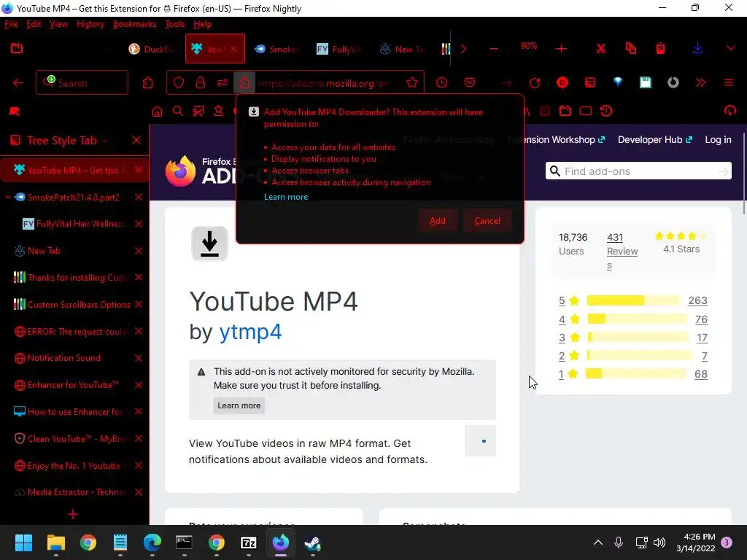Open the Tree Style Tab dropdown chevron
This screenshot has height=560, width=747.
[104, 141]
